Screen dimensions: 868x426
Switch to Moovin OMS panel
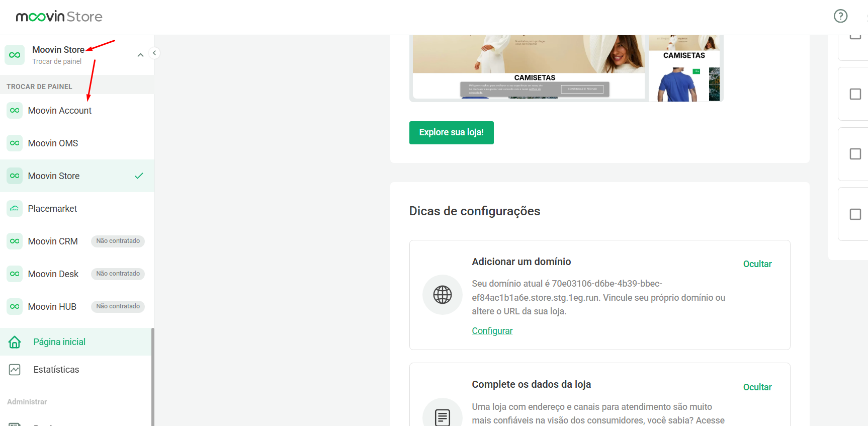[x=77, y=143]
